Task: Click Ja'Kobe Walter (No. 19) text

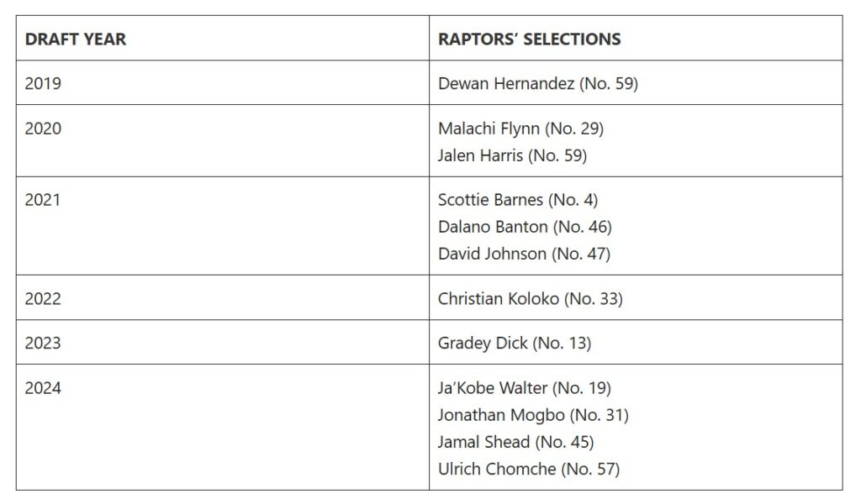Action: 525,388
